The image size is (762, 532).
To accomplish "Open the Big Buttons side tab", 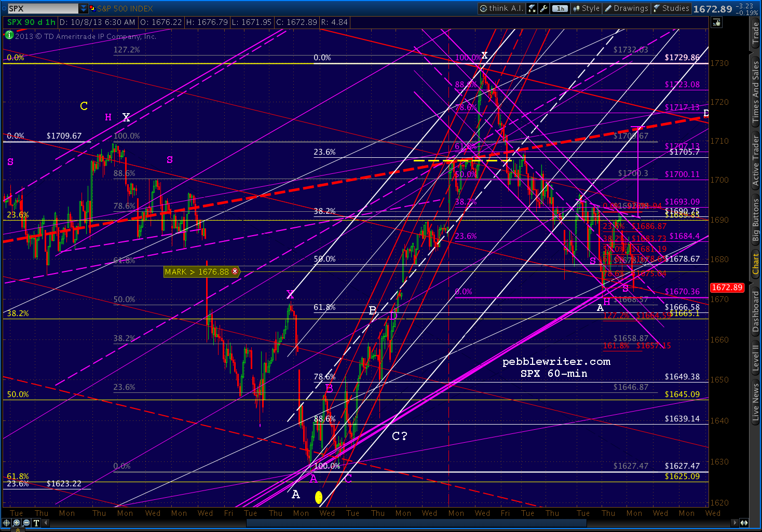I will point(755,221).
